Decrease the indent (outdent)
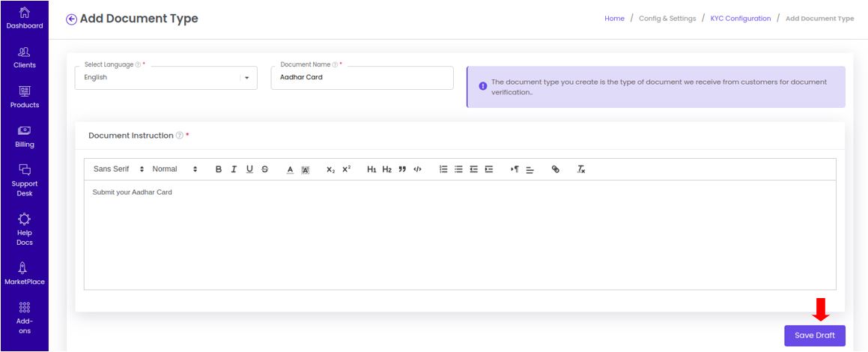 pyautogui.click(x=474, y=169)
